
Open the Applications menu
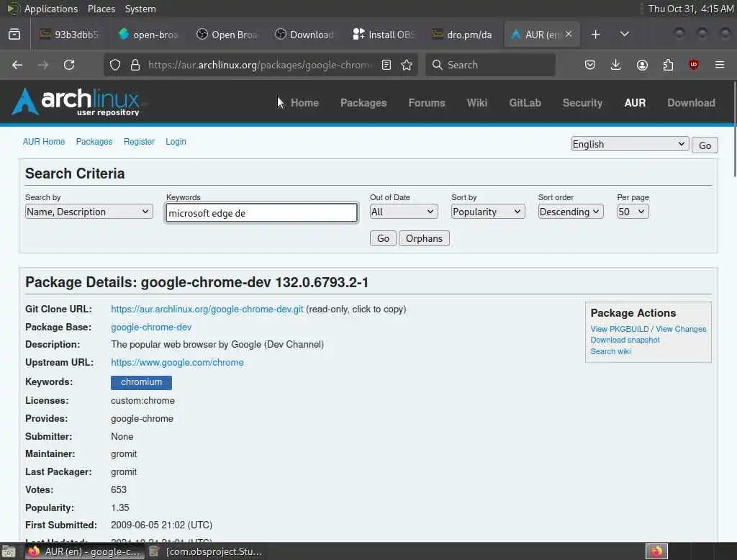click(x=51, y=9)
